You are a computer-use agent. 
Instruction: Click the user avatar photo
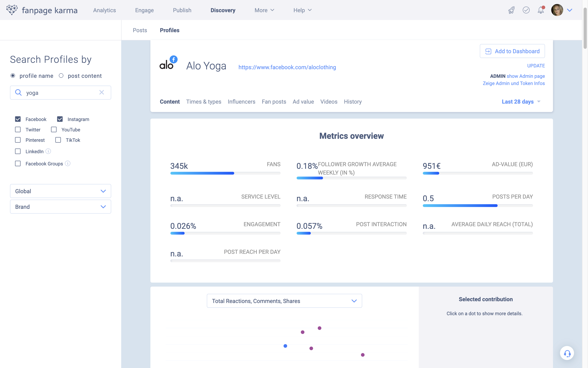click(x=557, y=10)
